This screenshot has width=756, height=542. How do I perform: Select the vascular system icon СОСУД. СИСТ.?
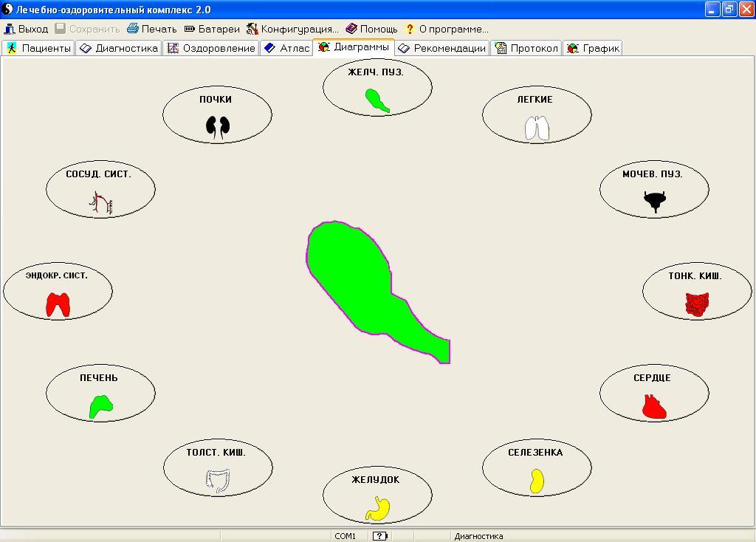(101, 202)
